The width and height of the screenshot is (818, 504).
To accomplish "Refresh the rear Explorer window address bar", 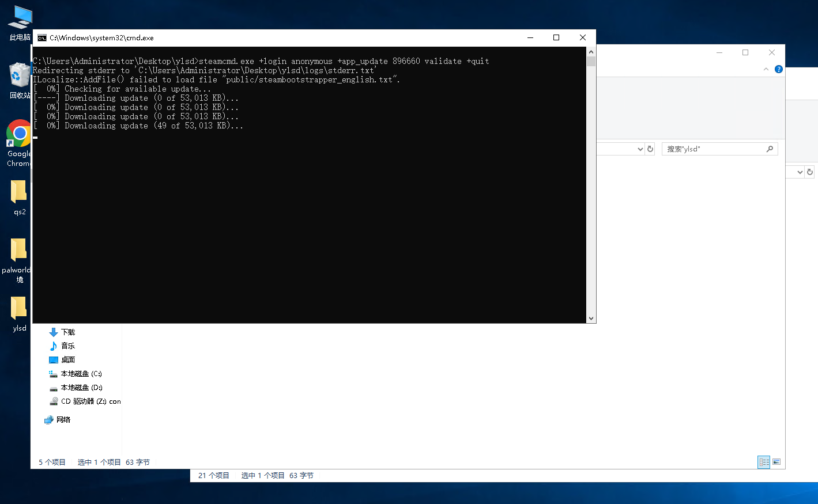I will (x=810, y=172).
